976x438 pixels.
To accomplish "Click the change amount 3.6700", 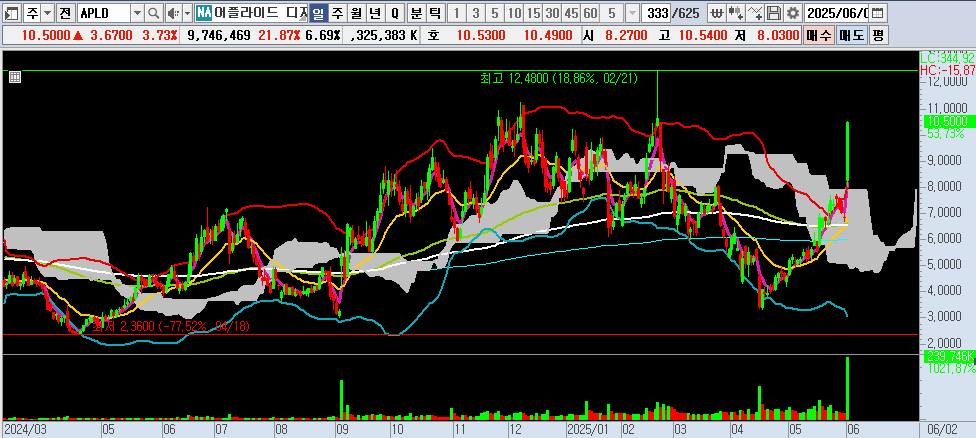I will click(x=111, y=35).
